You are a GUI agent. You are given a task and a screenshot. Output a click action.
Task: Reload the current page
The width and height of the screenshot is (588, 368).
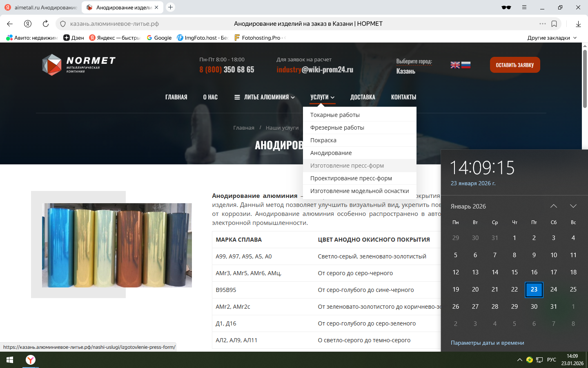coord(46,24)
